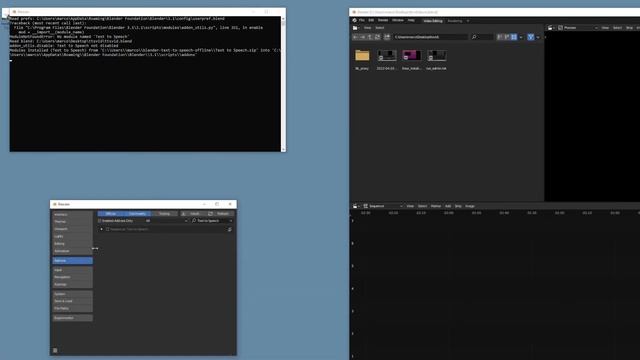The image size is (640, 360).
Task: Click the Refresh add-ons arrows icon
Action: [211, 213]
